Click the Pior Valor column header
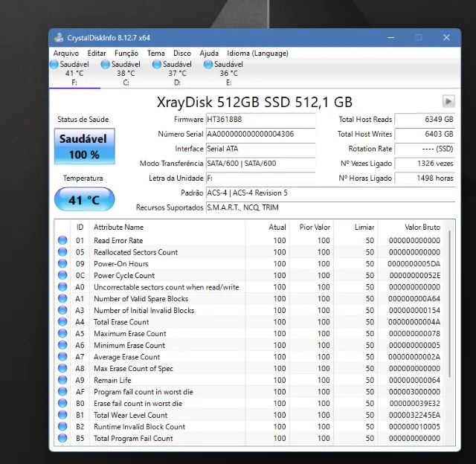Viewport: 476px width, 464px height. tap(312, 227)
